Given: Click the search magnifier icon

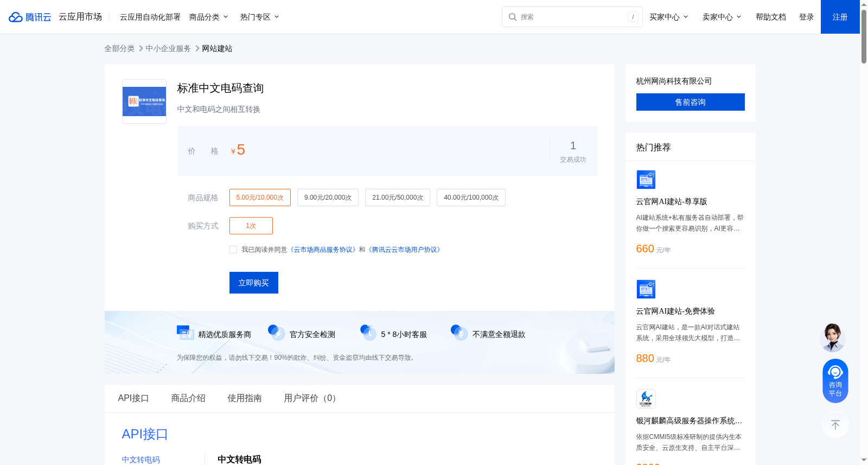Looking at the screenshot, I should tap(512, 17).
